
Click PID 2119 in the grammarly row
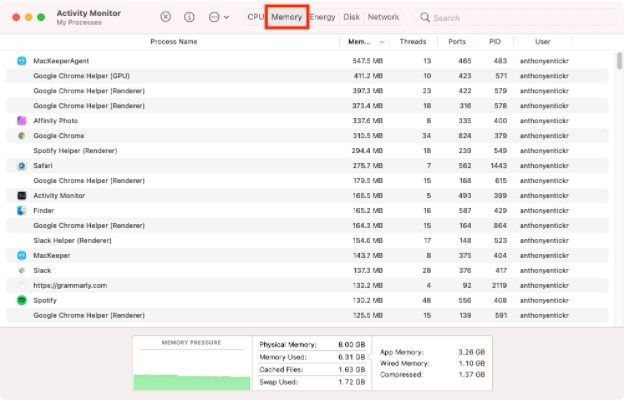tap(499, 285)
